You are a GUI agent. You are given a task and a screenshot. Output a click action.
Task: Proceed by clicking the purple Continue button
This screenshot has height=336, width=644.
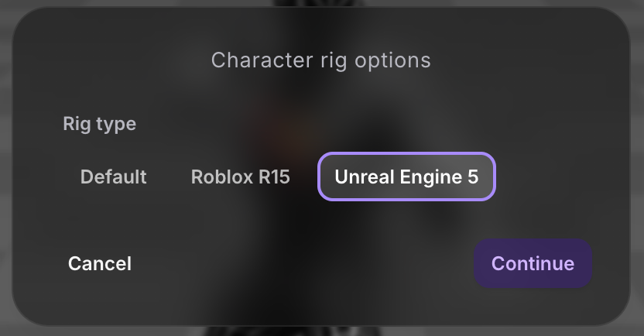click(533, 263)
